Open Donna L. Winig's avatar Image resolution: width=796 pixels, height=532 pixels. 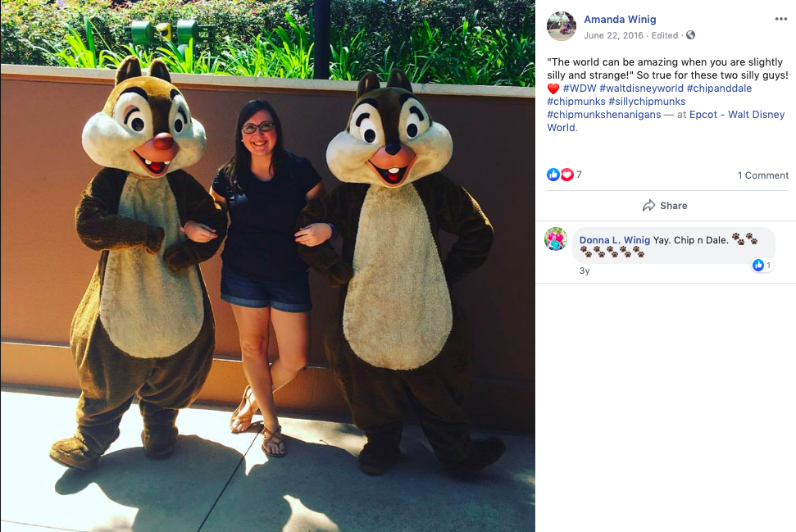(556, 239)
